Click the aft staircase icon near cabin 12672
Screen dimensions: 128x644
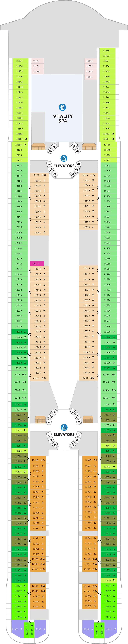(88, 419)
